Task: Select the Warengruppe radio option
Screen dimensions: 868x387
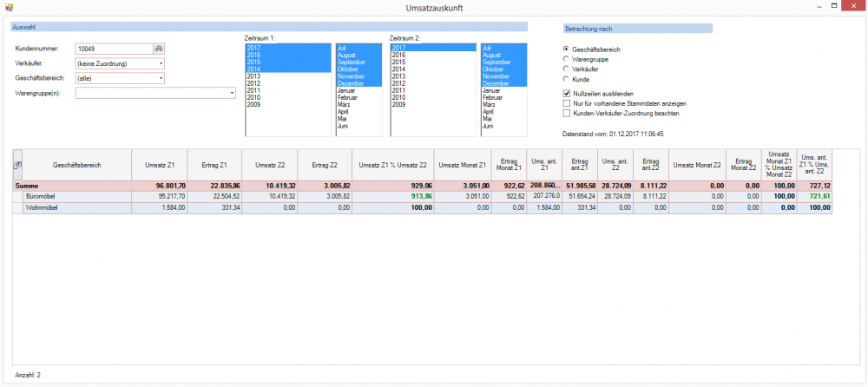Action: click(566, 59)
